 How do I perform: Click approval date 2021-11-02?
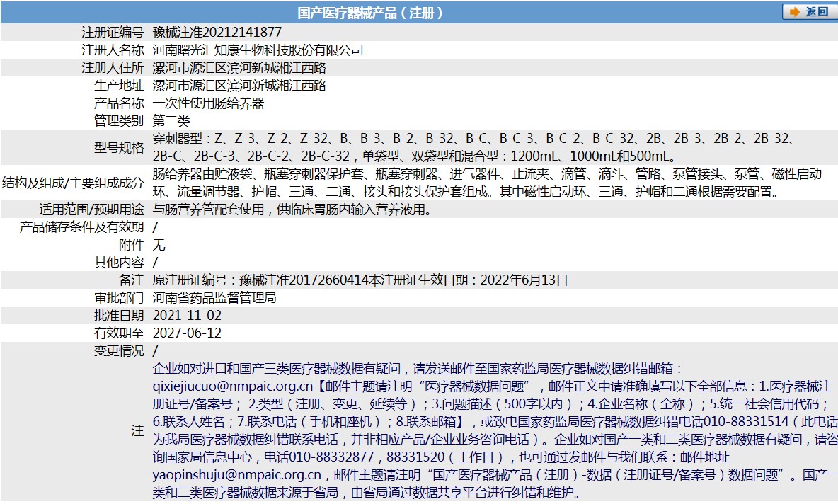point(187,315)
